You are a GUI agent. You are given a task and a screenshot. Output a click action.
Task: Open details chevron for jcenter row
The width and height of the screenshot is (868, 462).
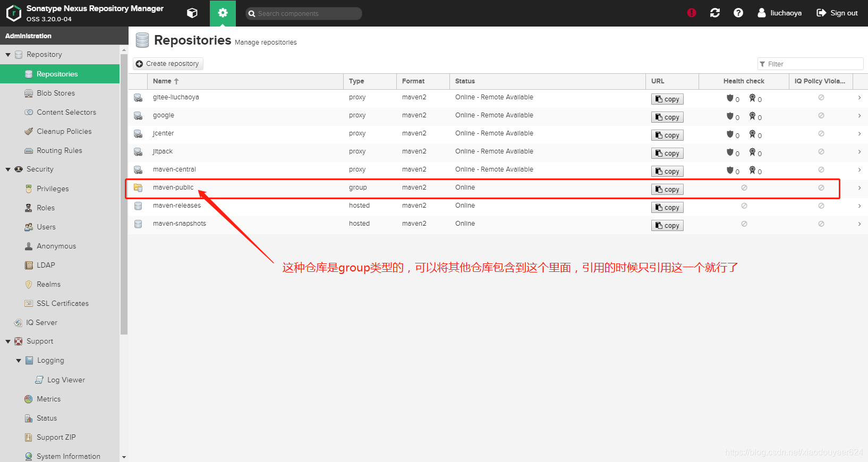[860, 134]
